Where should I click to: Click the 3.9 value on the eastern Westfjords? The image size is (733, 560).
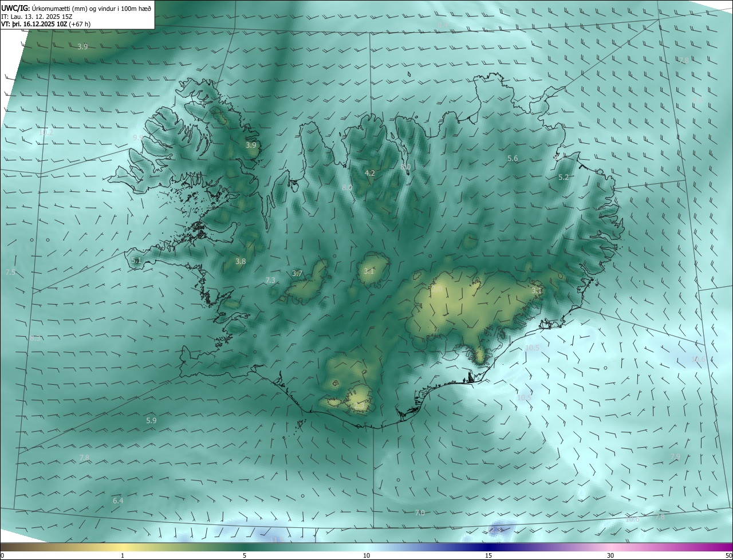click(251, 145)
